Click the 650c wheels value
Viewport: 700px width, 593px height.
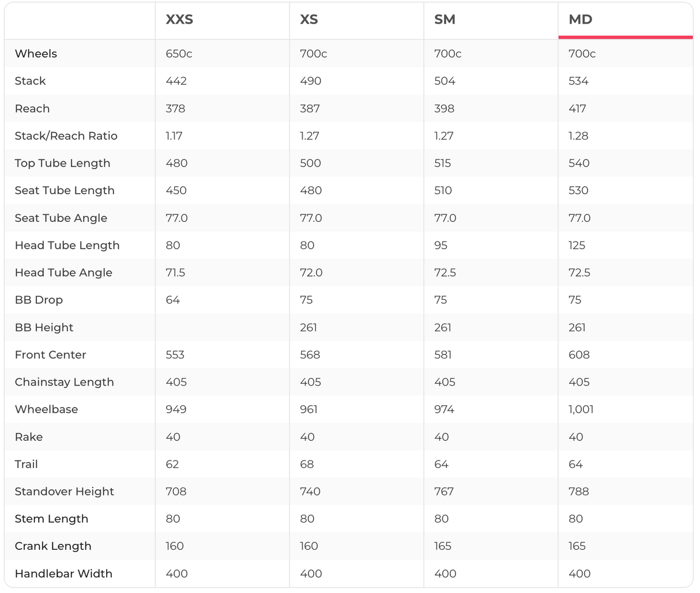pyautogui.click(x=179, y=54)
